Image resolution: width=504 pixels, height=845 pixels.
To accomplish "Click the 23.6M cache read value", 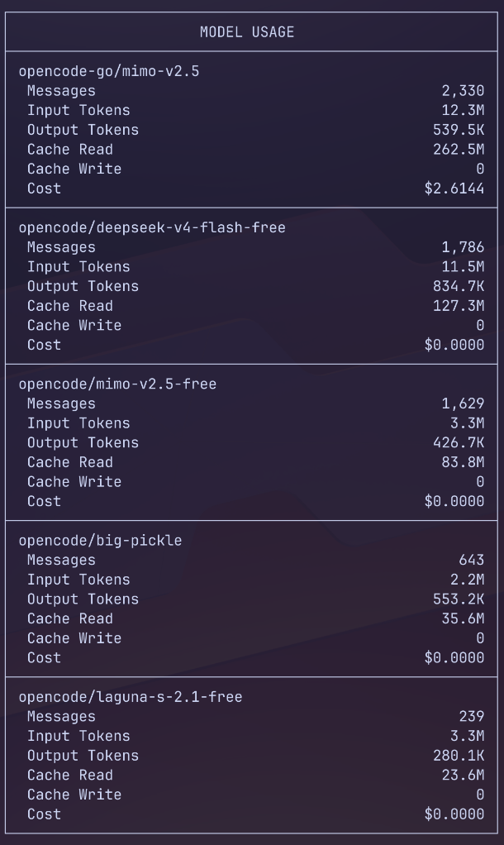I will [x=463, y=775].
